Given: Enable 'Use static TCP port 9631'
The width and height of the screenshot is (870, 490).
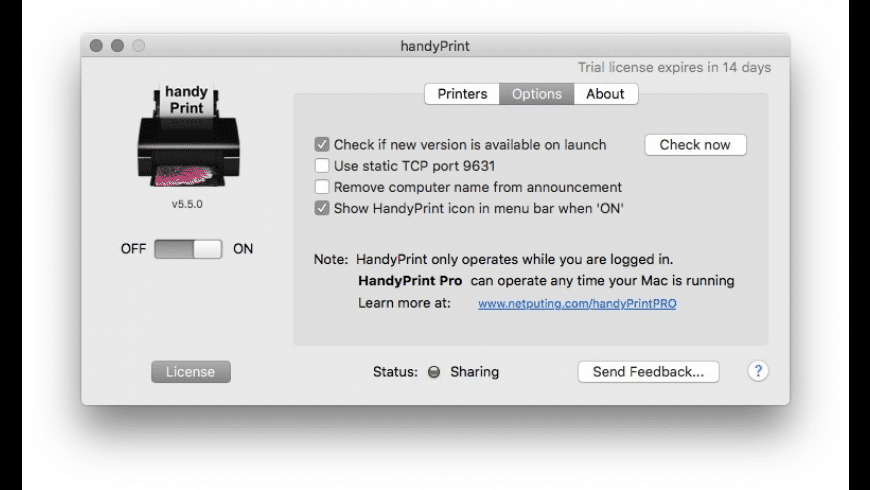Looking at the screenshot, I should coord(322,166).
